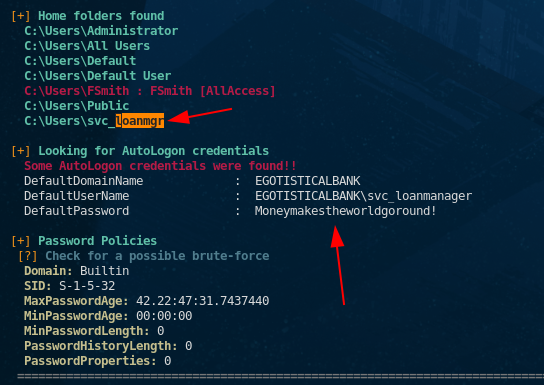Select the C:\Users\Administrator path line
544x385 pixels.
coord(101,31)
